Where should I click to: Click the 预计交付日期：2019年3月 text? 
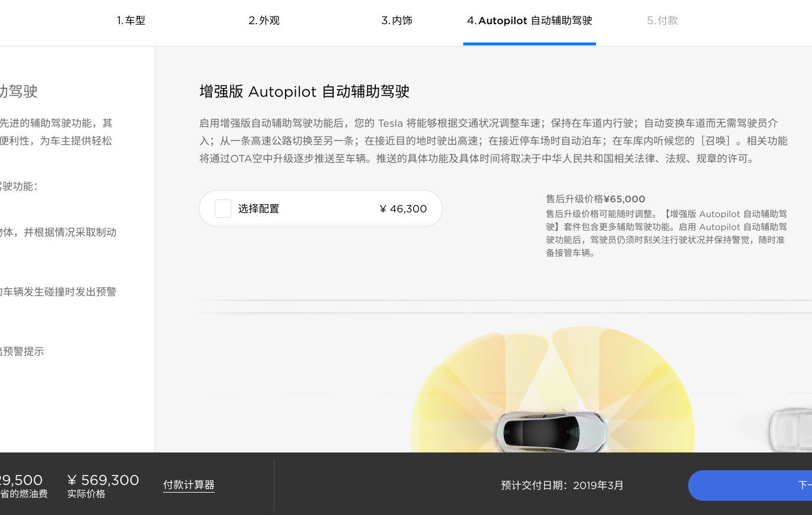pyautogui.click(x=562, y=486)
